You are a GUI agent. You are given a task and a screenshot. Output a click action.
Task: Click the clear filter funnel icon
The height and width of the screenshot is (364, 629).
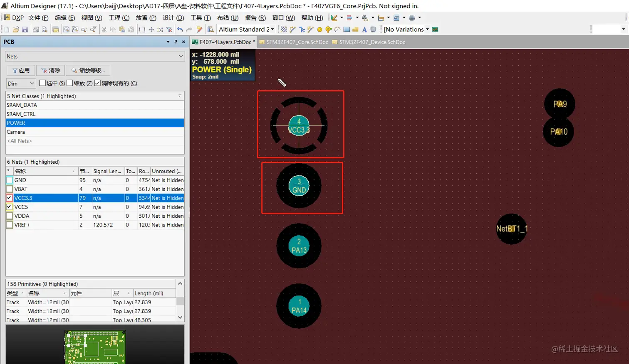pos(169,30)
